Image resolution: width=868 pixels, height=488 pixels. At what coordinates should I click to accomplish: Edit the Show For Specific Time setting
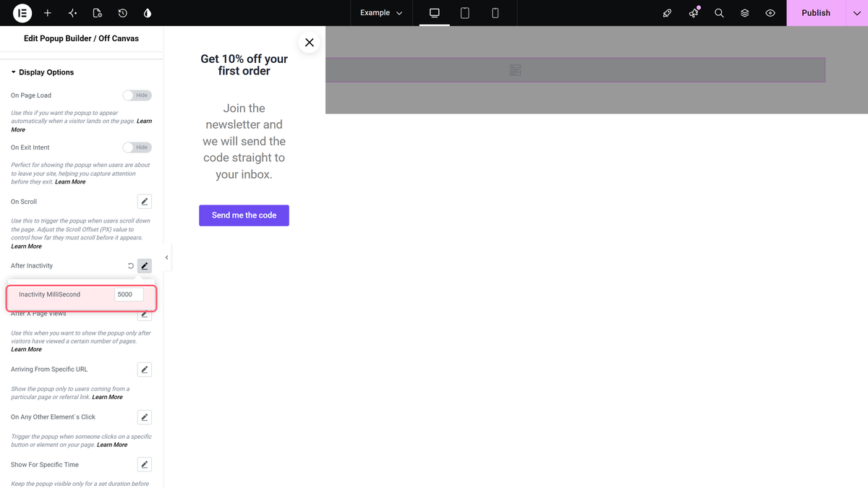point(145,465)
